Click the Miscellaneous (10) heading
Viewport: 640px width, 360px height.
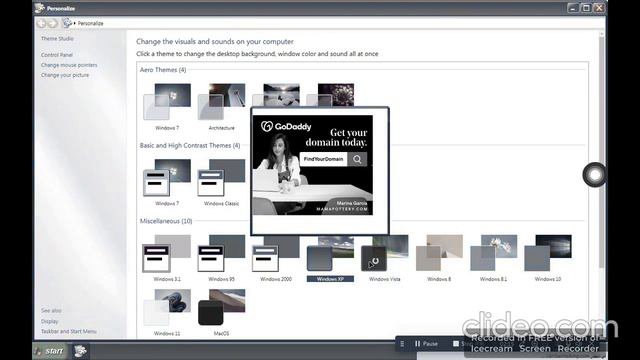pos(166,221)
